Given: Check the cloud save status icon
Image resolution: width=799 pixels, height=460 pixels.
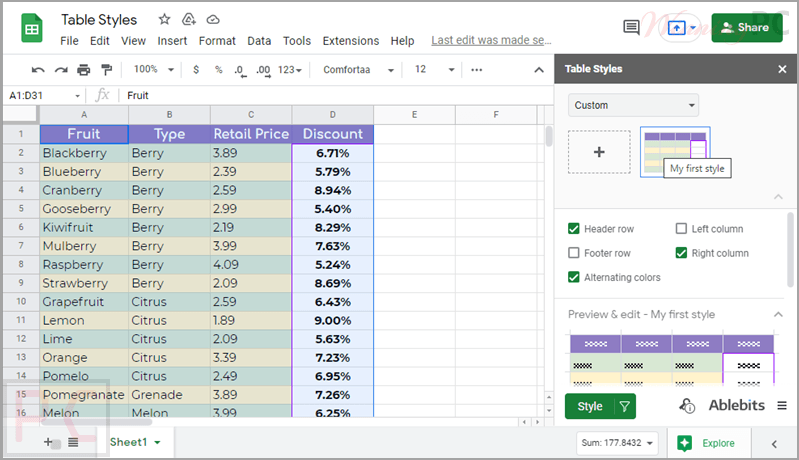Looking at the screenshot, I should click(213, 19).
